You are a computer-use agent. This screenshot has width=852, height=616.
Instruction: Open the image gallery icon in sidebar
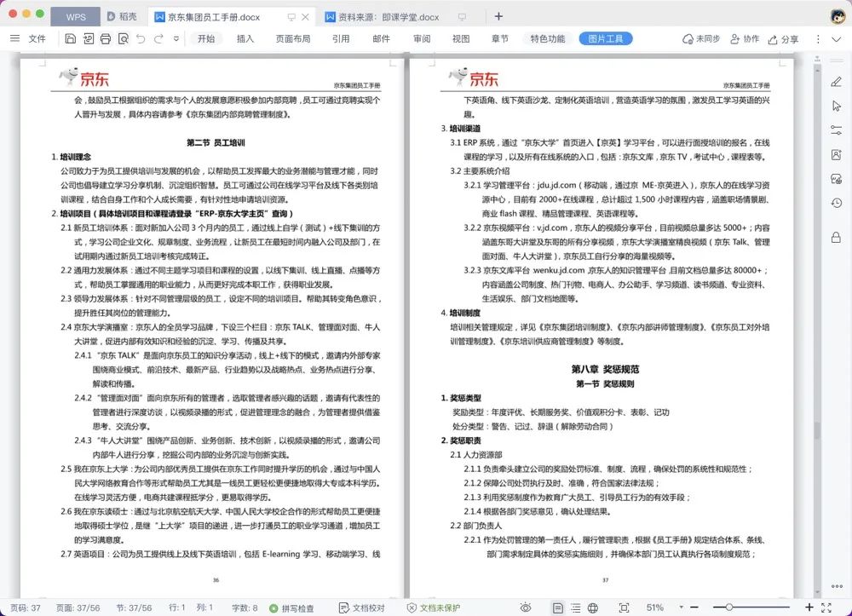(837, 155)
